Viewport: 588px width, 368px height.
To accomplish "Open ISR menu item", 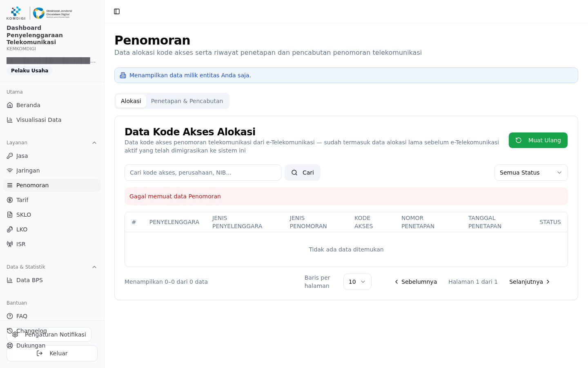I will [52, 244].
